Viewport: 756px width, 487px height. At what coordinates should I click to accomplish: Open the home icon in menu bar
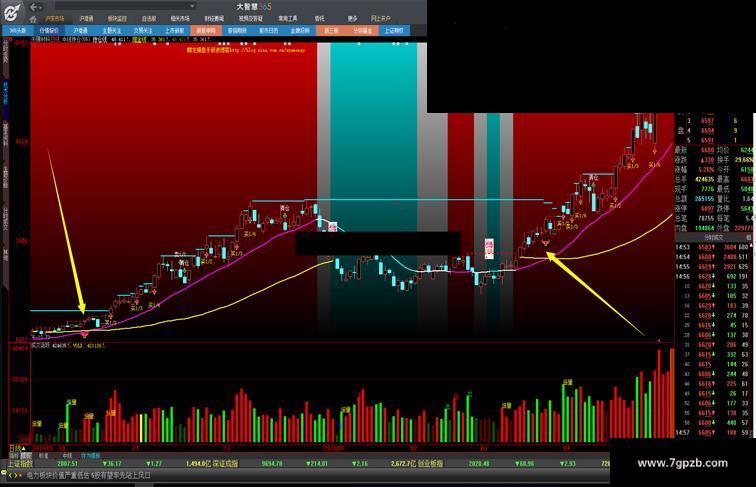[x=33, y=19]
